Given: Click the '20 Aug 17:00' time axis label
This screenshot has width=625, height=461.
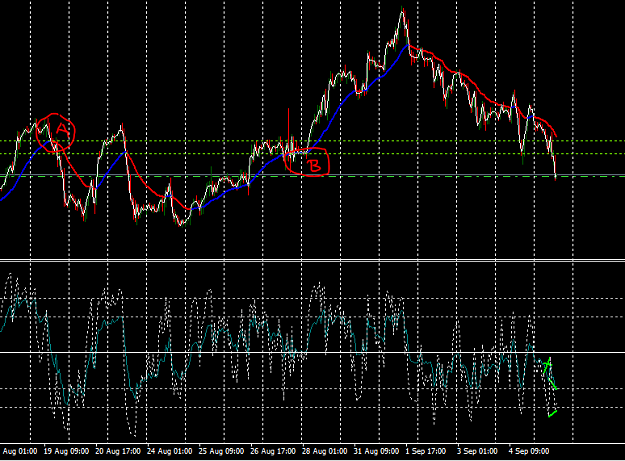Looking at the screenshot, I should coord(118,451).
